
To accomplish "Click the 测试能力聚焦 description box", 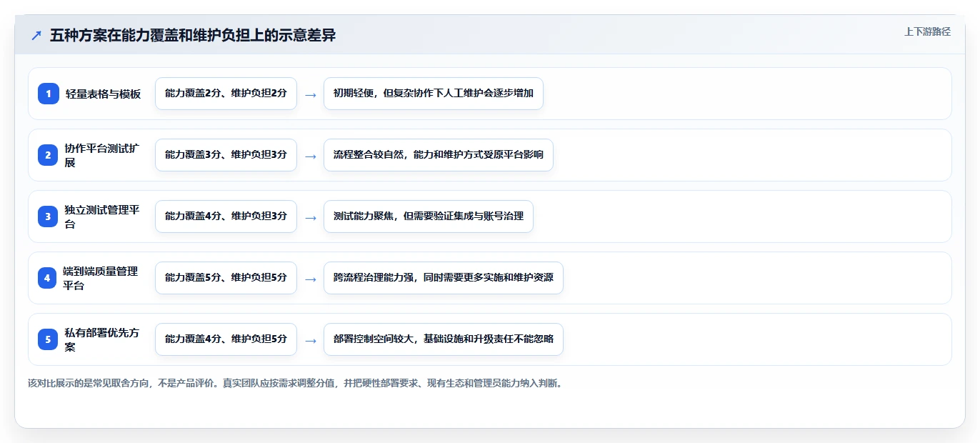I will point(429,216).
